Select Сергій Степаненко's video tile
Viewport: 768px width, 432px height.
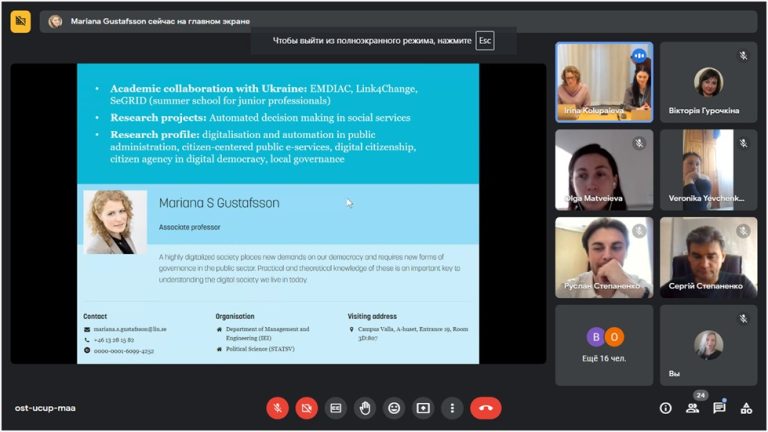708,258
